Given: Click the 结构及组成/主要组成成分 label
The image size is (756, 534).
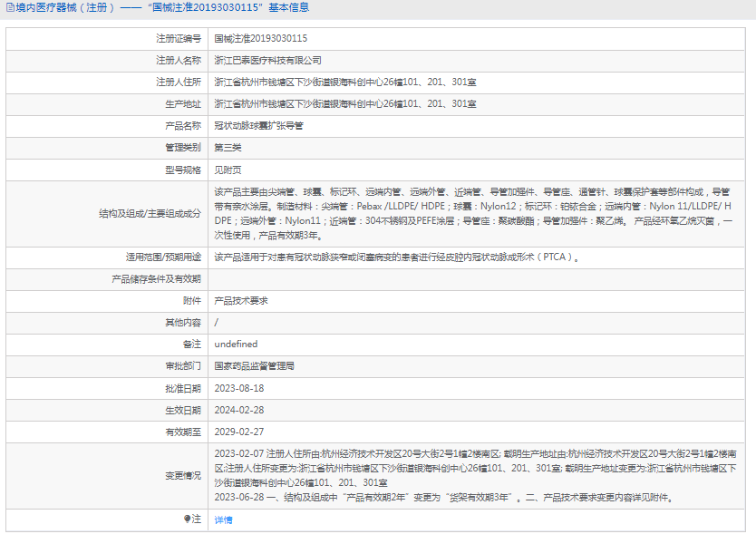Looking at the screenshot, I should point(150,214).
